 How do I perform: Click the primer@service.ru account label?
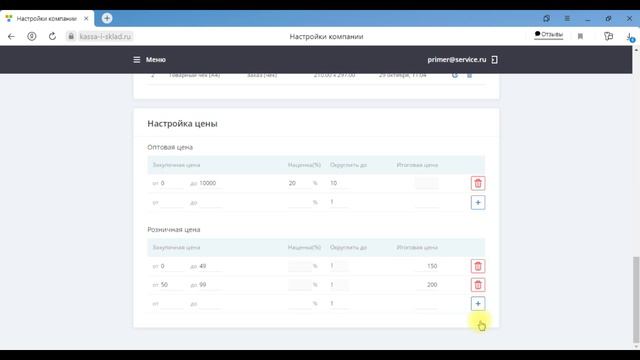point(457,60)
